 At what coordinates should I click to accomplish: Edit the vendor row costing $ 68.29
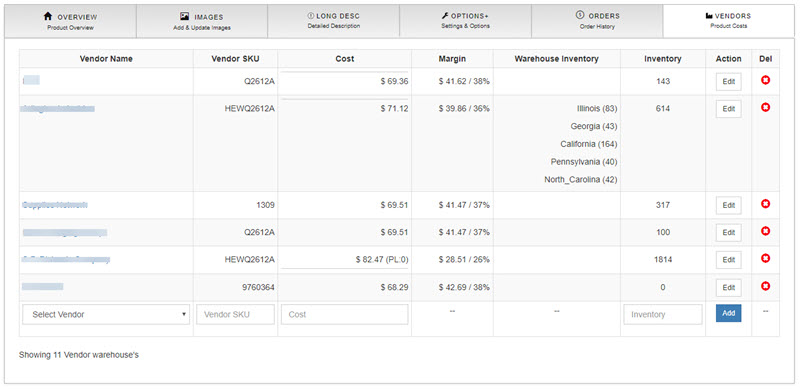[729, 287]
